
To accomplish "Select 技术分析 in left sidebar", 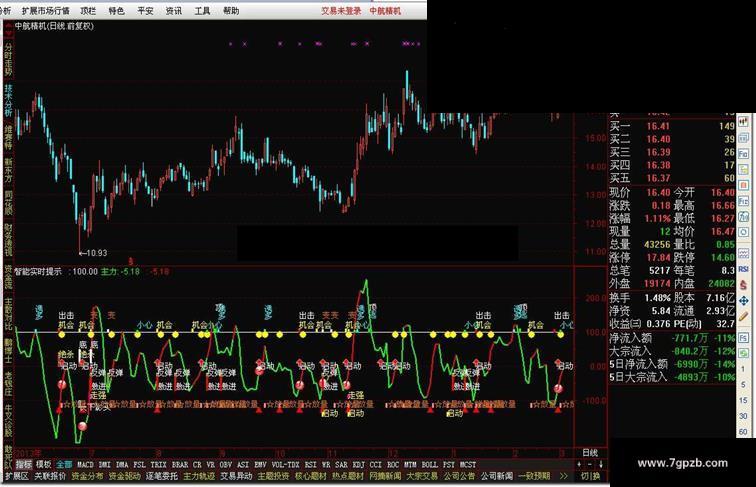I will point(8,100).
